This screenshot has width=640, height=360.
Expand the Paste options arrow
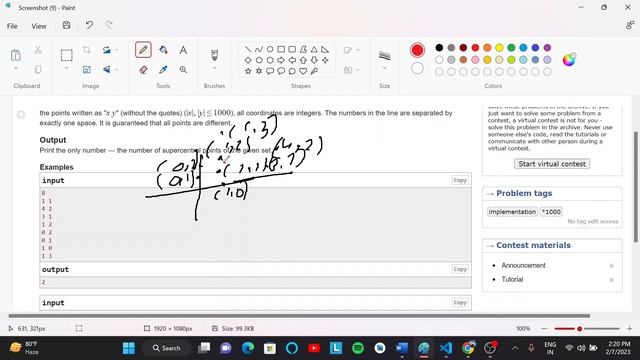tap(16, 68)
